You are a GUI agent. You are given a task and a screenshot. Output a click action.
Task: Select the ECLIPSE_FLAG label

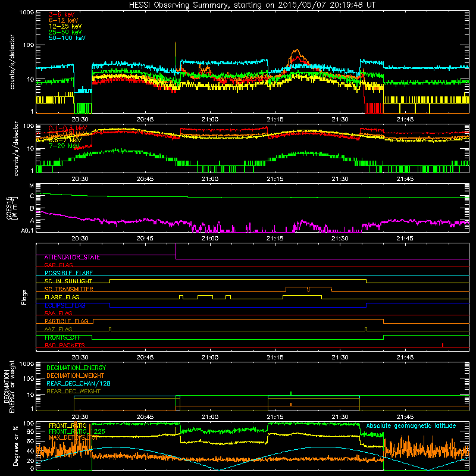(65, 305)
